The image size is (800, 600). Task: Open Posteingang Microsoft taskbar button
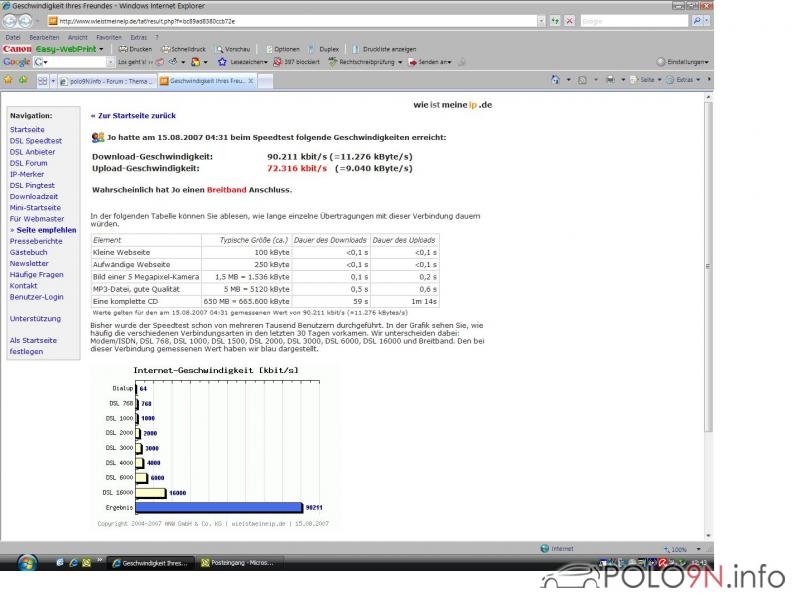[x=238, y=563]
